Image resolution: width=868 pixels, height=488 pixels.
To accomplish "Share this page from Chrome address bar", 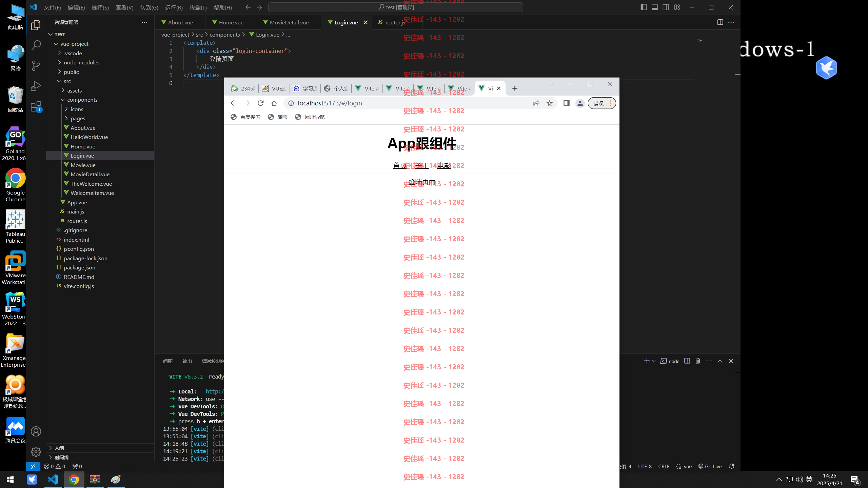I will 536,103.
